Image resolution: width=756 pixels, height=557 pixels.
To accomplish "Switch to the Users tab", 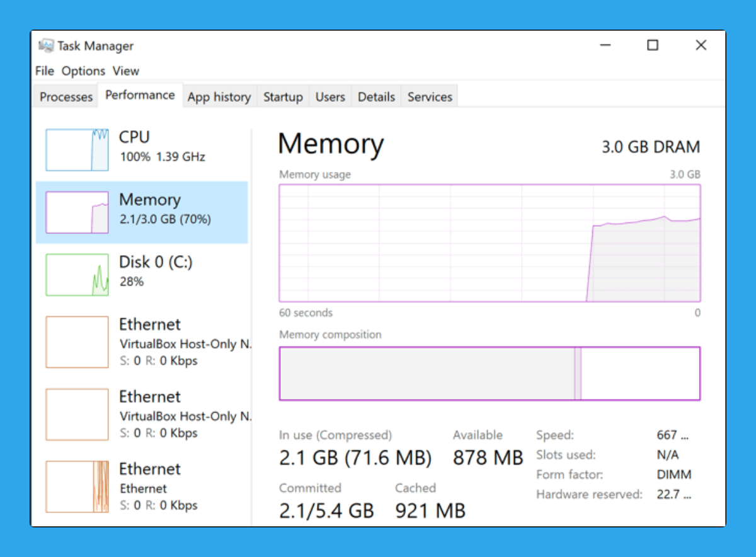I will click(330, 97).
